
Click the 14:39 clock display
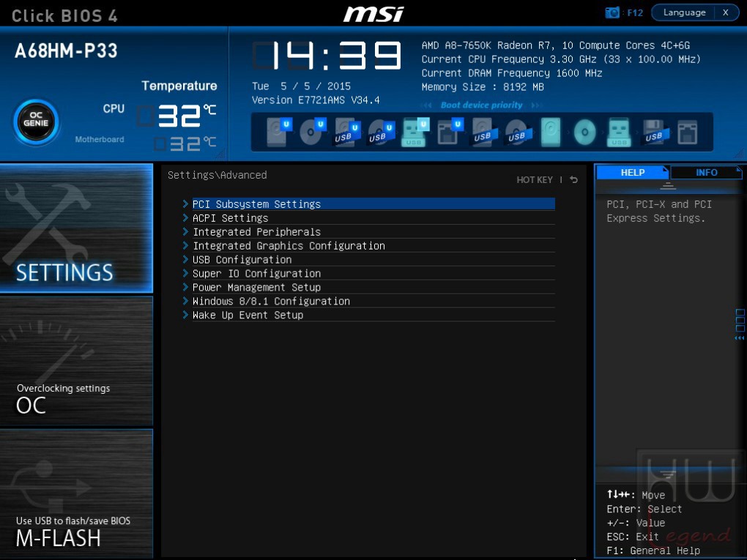[327, 55]
